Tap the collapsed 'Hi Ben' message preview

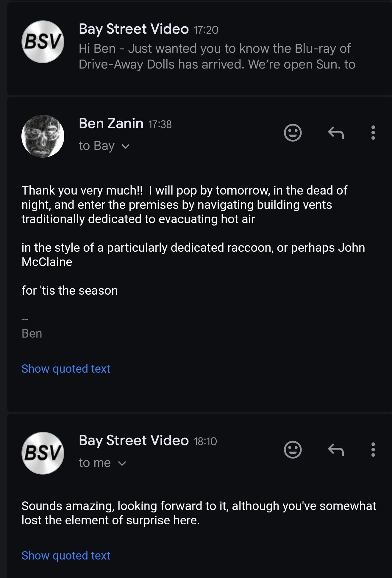[x=217, y=57]
